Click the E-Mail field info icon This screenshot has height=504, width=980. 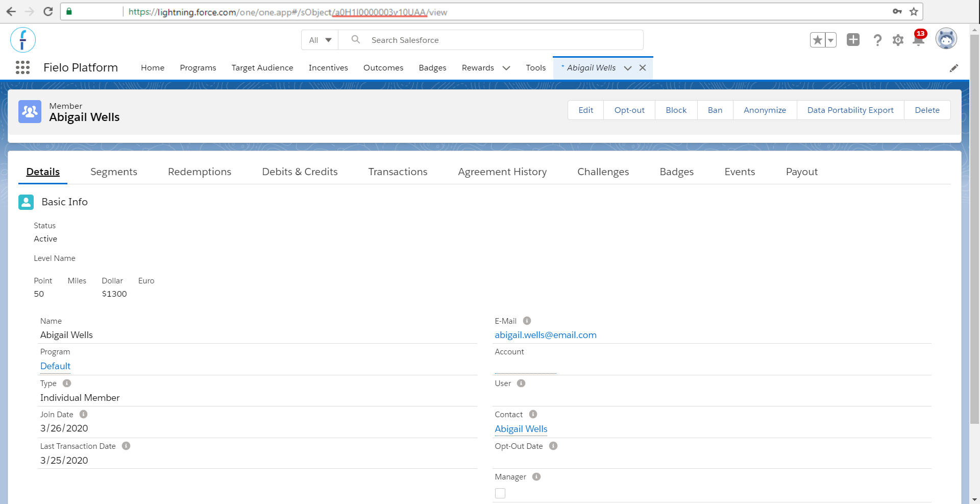click(x=527, y=321)
